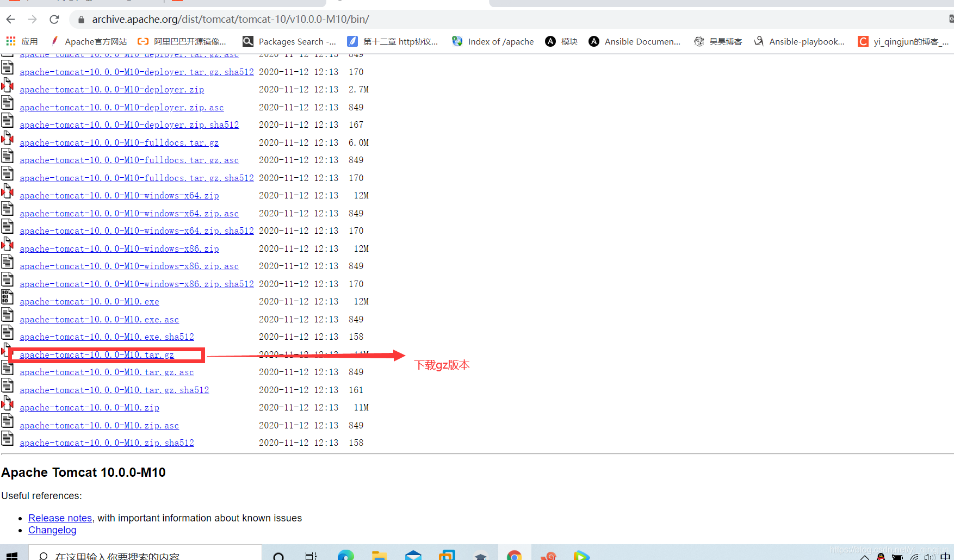Open the Release notes link
Image resolution: width=954 pixels, height=560 pixels.
60,518
